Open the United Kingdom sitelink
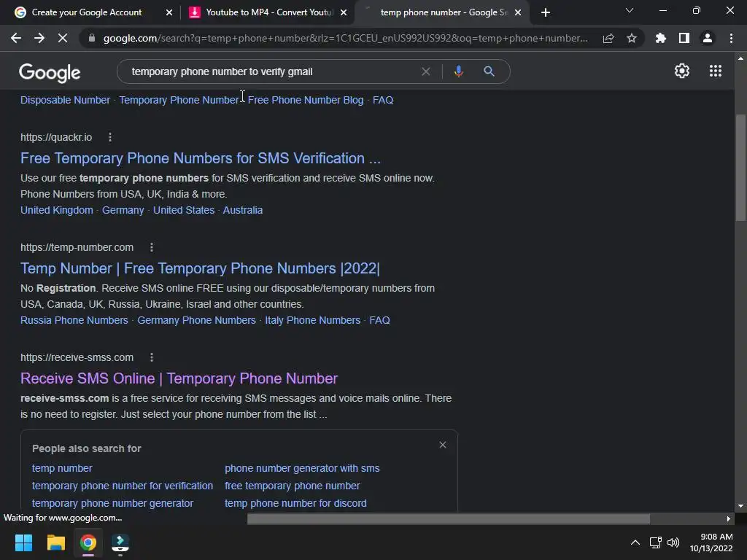The height and width of the screenshot is (560, 747). click(57, 210)
